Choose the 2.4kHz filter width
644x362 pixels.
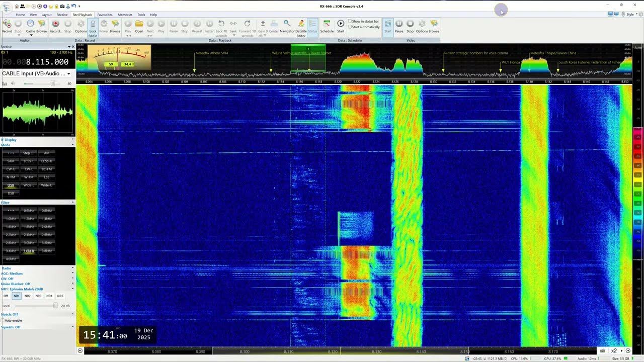(x=29, y=235)
